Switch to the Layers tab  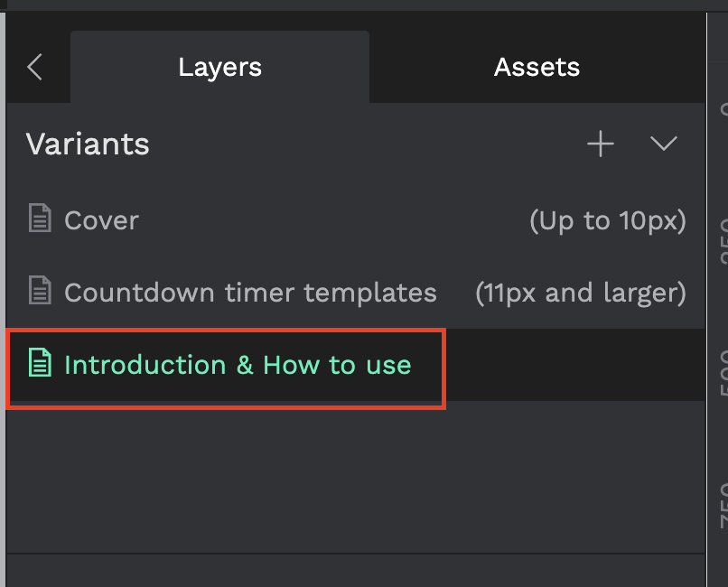tap(219, 67)
